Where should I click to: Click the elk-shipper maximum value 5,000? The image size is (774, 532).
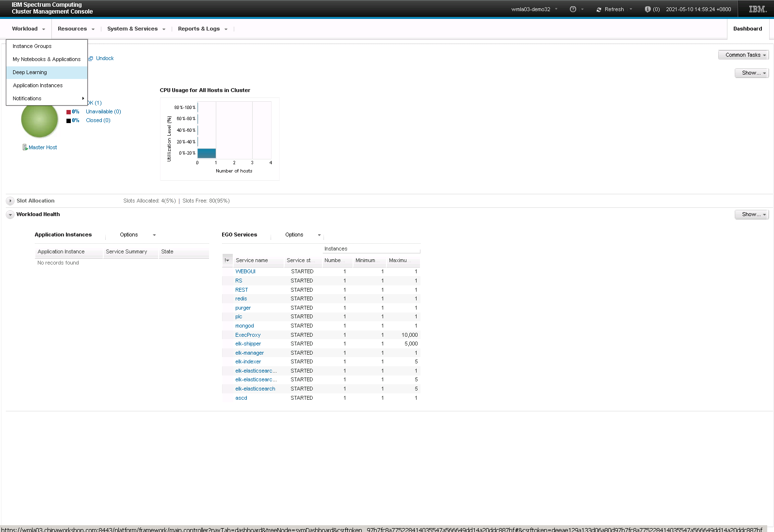(411, 344)
